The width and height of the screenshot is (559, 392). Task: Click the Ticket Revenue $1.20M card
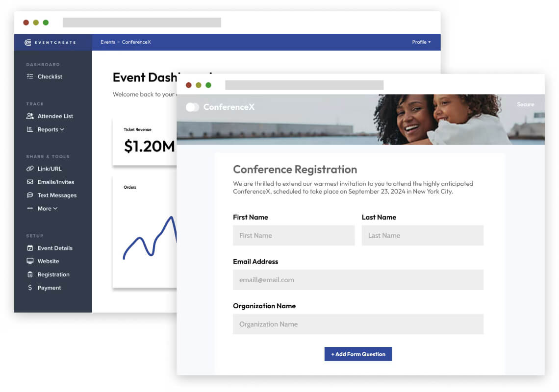(145, 142)
